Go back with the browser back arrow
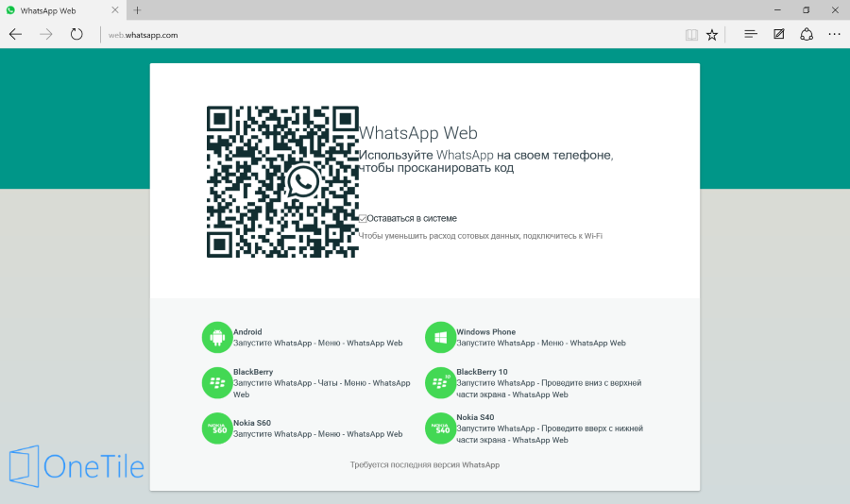This screenshot has width=850, height=504. tap(15, 35)
